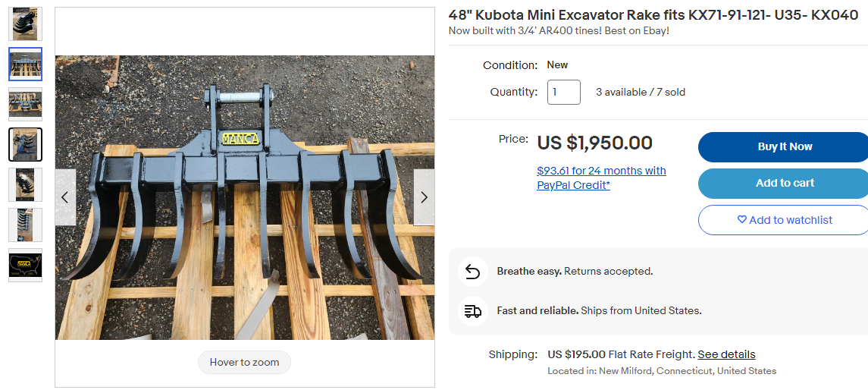Click the shipping truck icon
Screen dimensions: 868x390
pyautogui.click(x=473, y=311)
